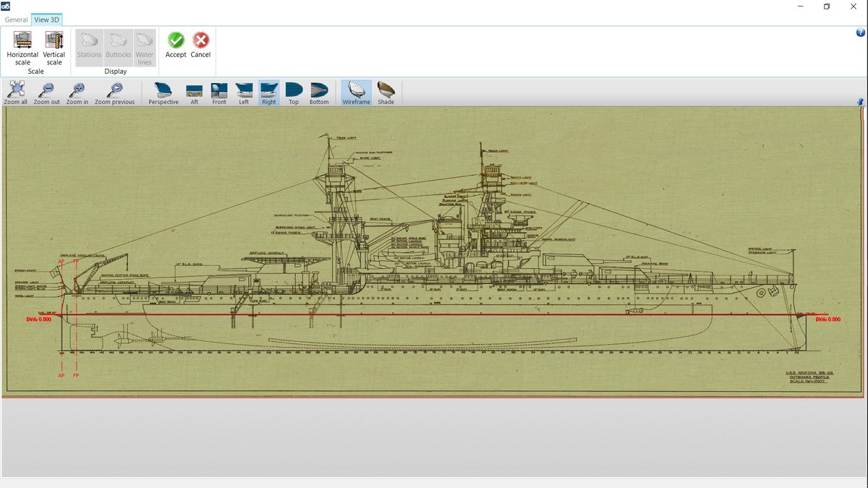Switch to Perspective view
Viewport: 868px width, 488px height.
pos(163,93)
